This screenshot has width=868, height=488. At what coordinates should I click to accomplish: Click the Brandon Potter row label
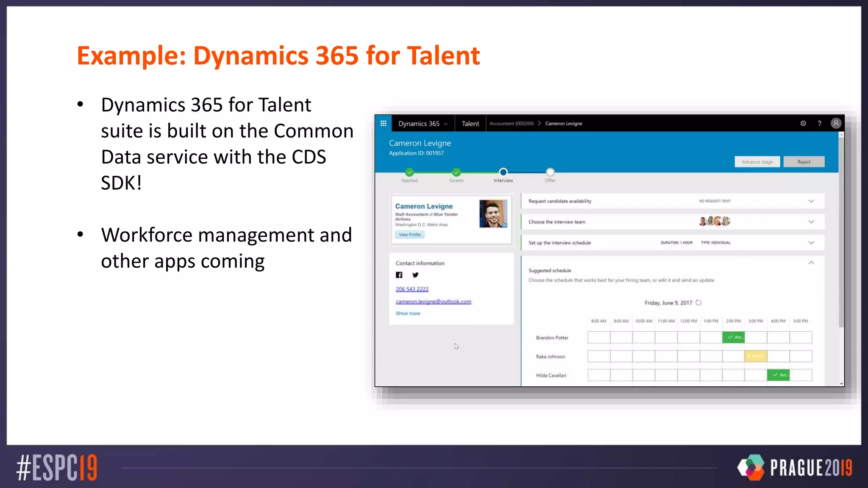(552, 338)
